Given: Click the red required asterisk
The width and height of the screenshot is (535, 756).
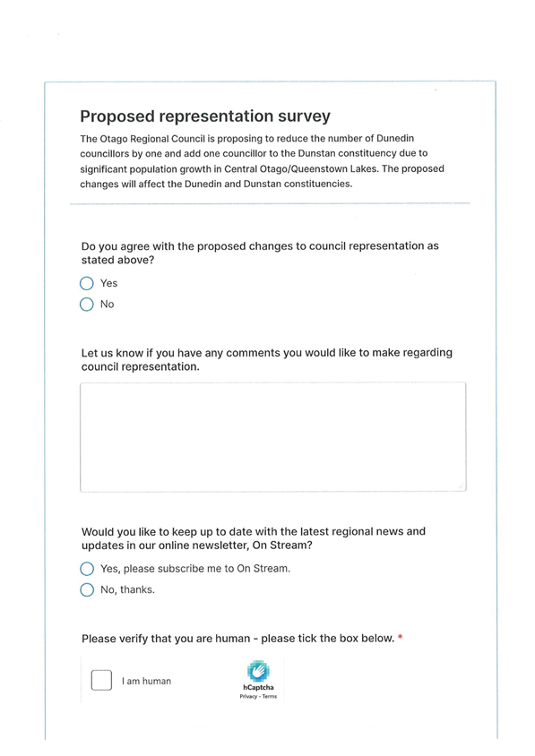Looking at the screenshot, I should (401, 638).
